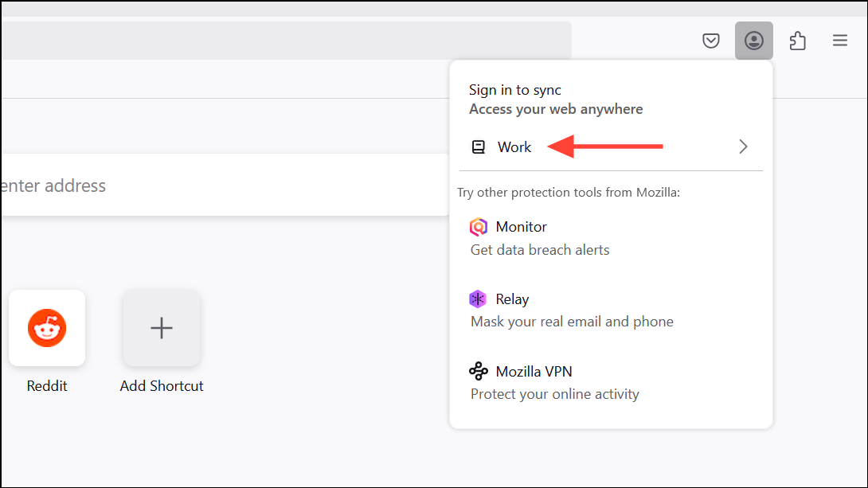Screen dimensions: 868x488
Task: Open the Save to Pocket icon
Action: click(x=710, y=40)
